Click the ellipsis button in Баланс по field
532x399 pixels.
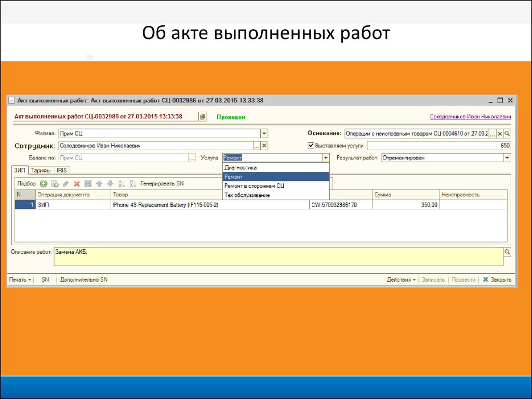click(192, 158)
